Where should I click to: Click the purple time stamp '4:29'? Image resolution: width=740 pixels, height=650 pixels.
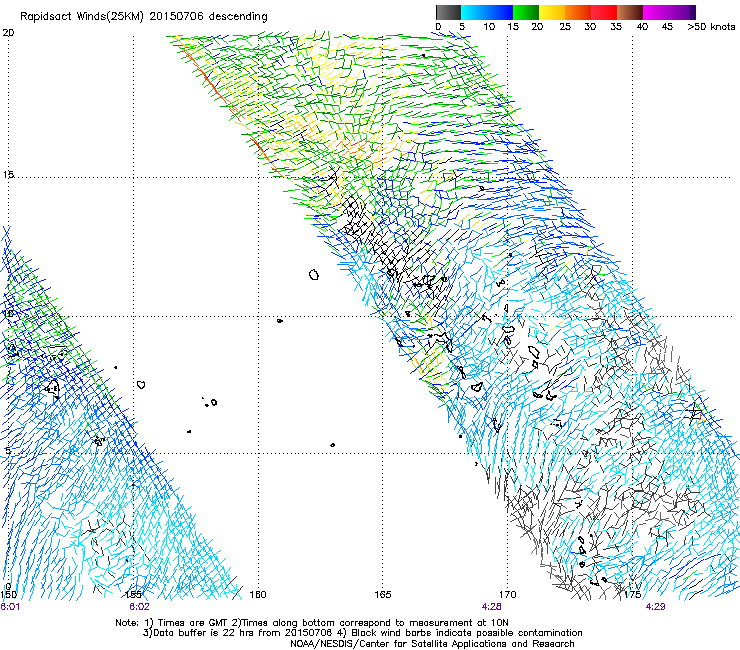click(x=656, y=607)
